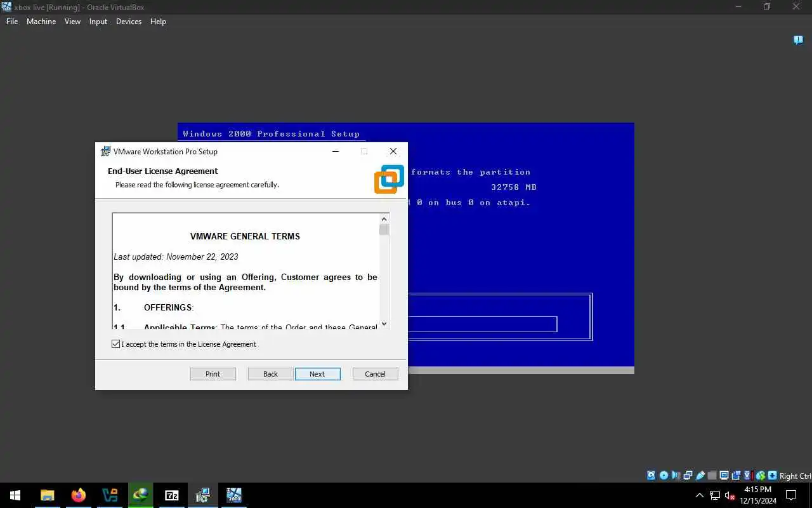
Task: Click the license scrollbar up arrow
Action: pyautogui.click(x=384, y=218)
